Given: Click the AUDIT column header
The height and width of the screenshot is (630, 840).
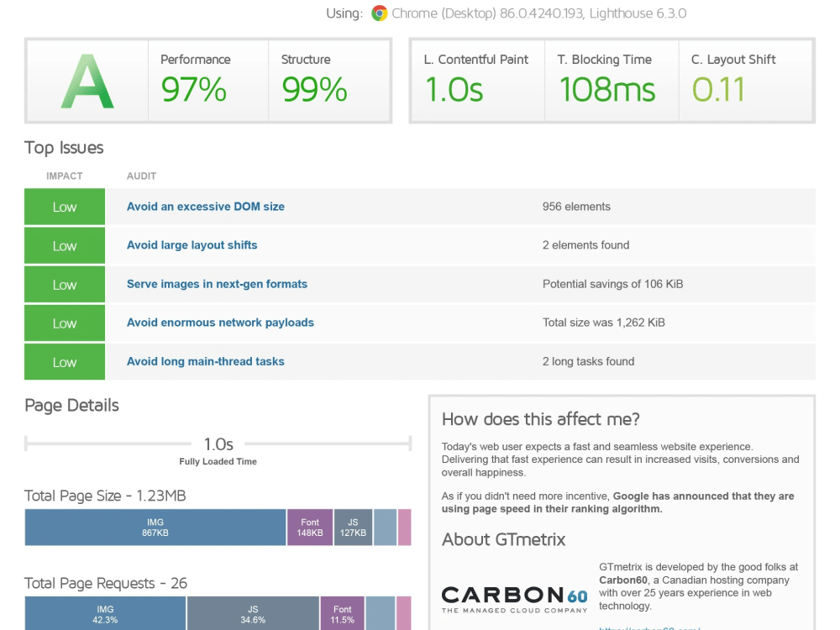Looking at the screenshot, I should tap(141, 176).
